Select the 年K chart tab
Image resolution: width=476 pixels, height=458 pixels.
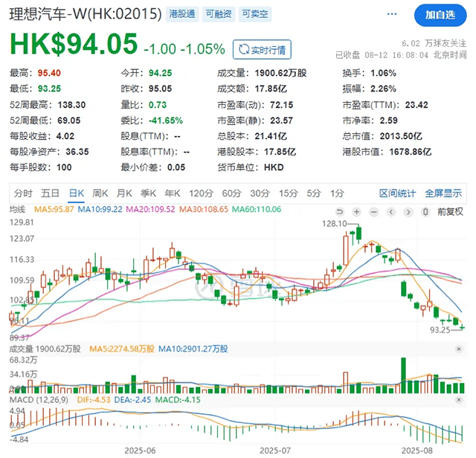point(172,193)
